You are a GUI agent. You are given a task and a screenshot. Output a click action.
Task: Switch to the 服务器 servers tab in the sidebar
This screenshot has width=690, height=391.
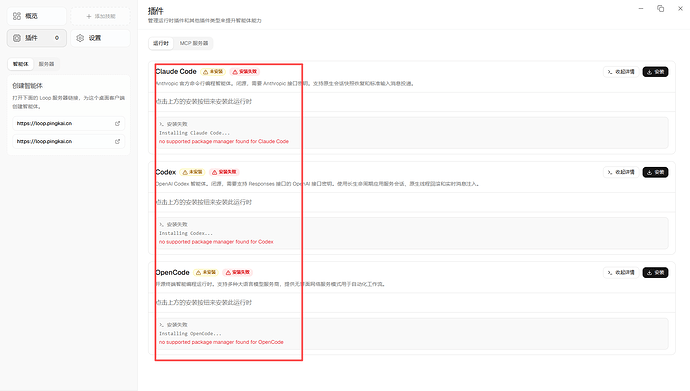click(x=46, y=64)
